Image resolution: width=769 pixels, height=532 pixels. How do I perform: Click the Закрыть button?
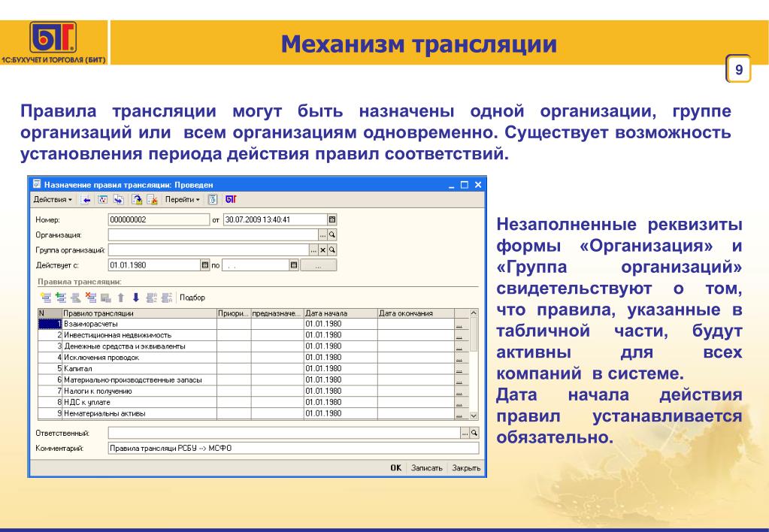[466, 468]
